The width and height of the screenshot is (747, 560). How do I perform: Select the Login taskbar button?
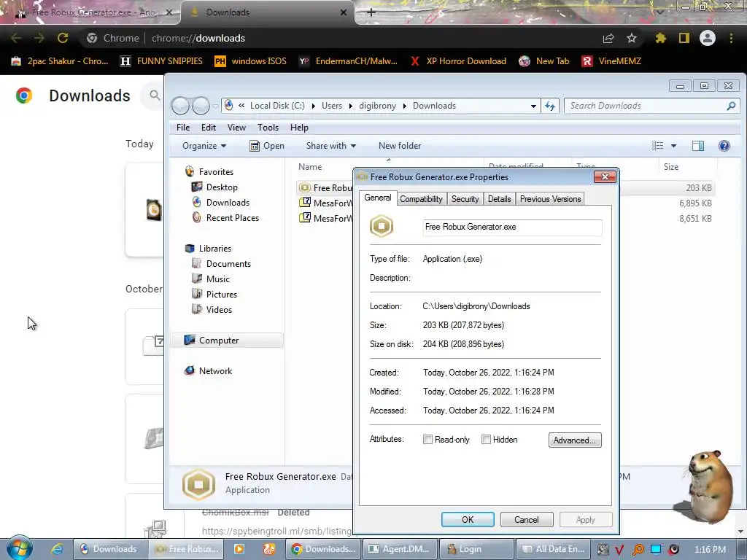coord(476,549)
